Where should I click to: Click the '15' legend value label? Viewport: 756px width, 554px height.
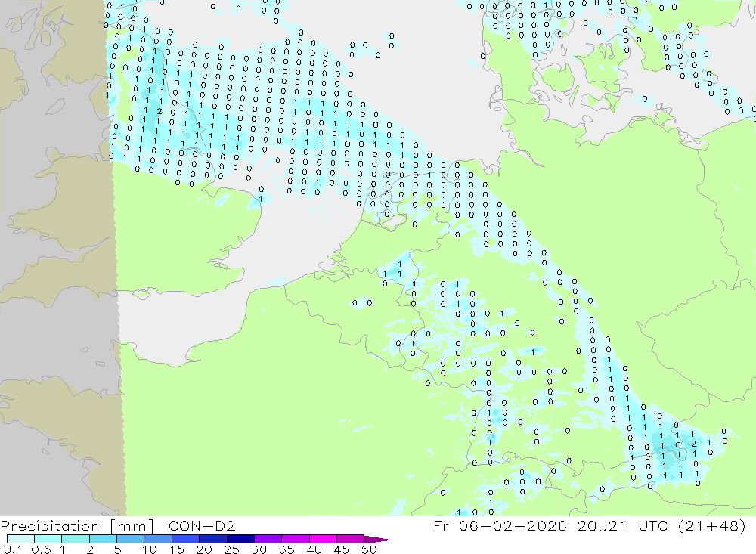point(176,549)
